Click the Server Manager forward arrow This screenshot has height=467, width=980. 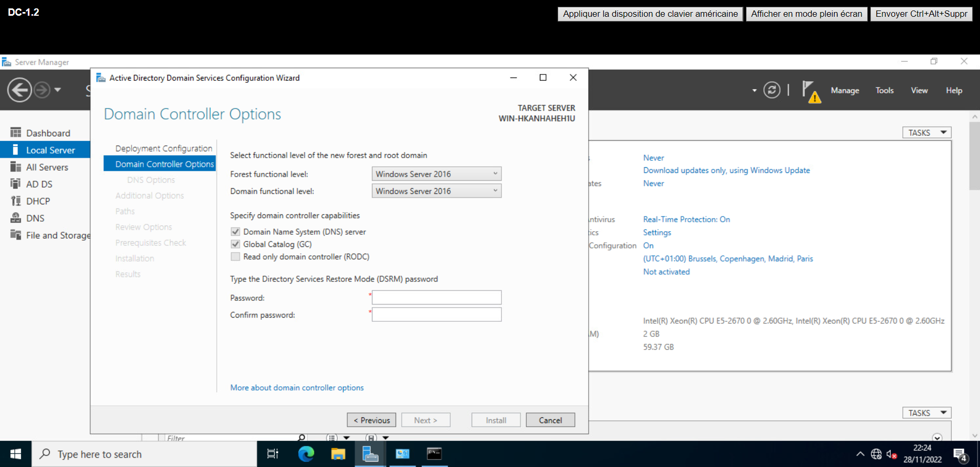(x=42, y=90)
